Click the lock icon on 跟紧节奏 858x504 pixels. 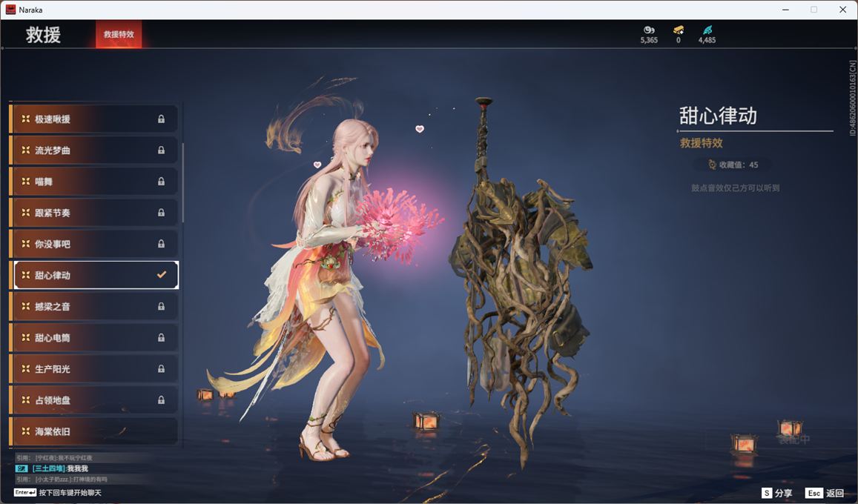point(161,212)
